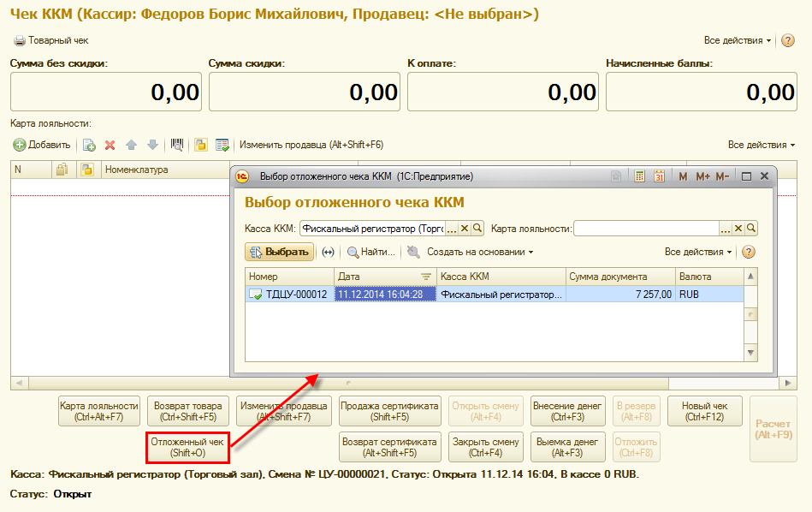Open the calendar icon in dialog title bar

point(659,176)
